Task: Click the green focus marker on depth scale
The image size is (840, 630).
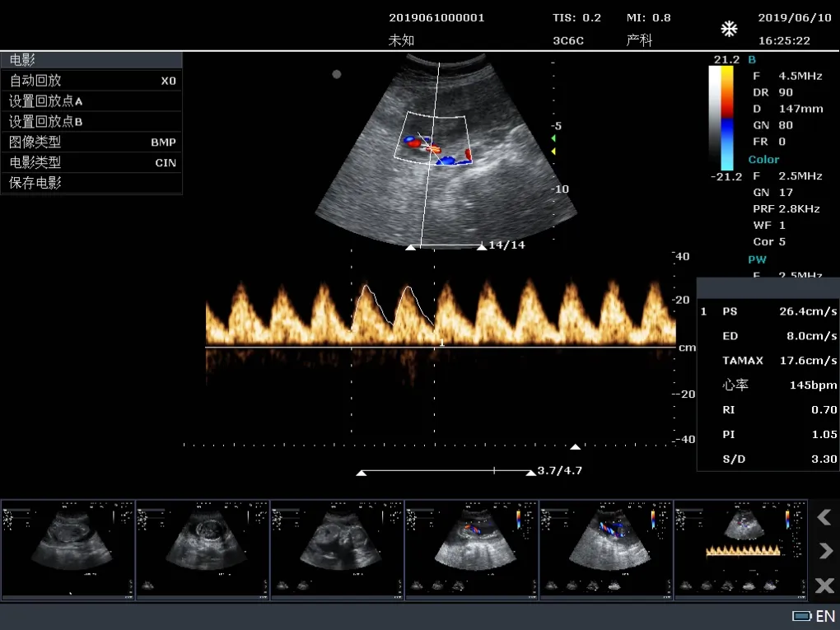Action: (554, 138)
